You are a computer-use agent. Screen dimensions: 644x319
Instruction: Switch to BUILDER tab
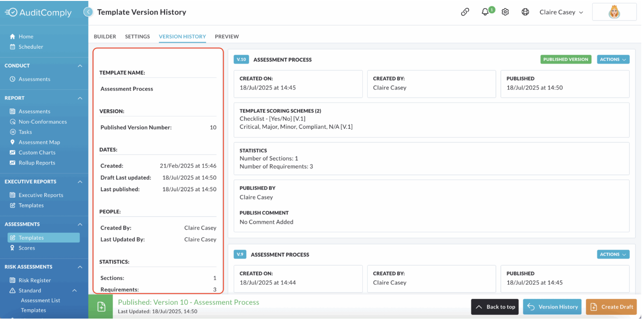point(105,37)
